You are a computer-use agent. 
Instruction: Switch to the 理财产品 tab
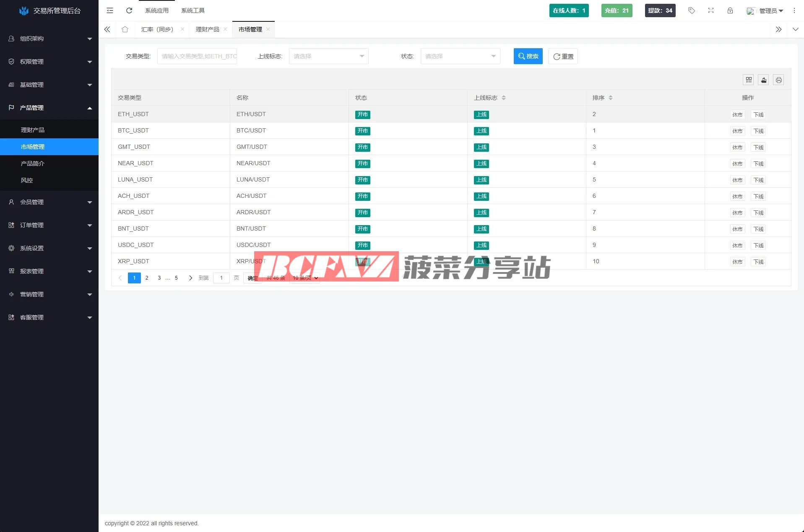207,29
